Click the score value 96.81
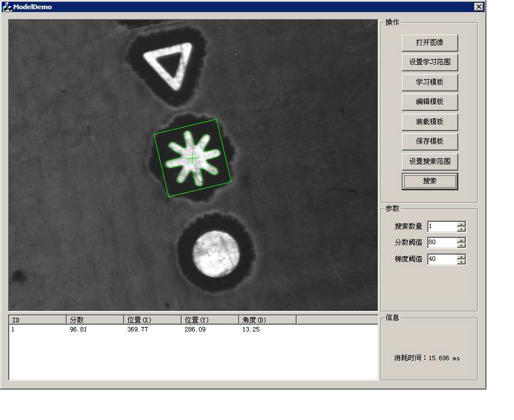The width and height of the screenshot is (514, 420). click(78, 330)
